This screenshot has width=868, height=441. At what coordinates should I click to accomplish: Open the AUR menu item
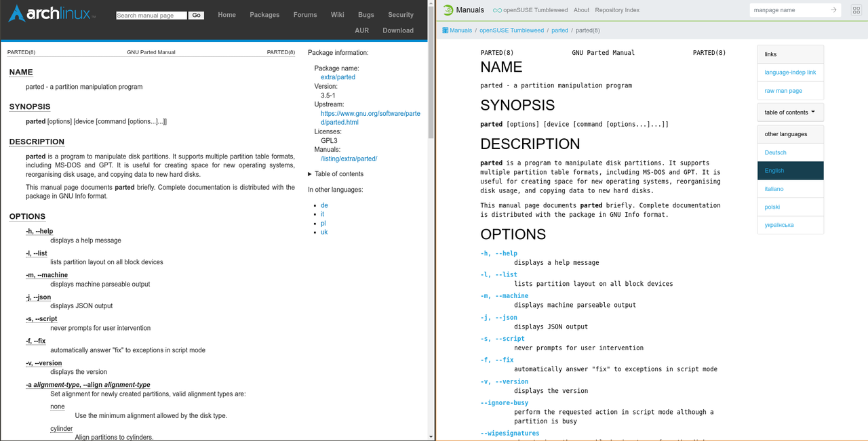[x=362, y=30]
